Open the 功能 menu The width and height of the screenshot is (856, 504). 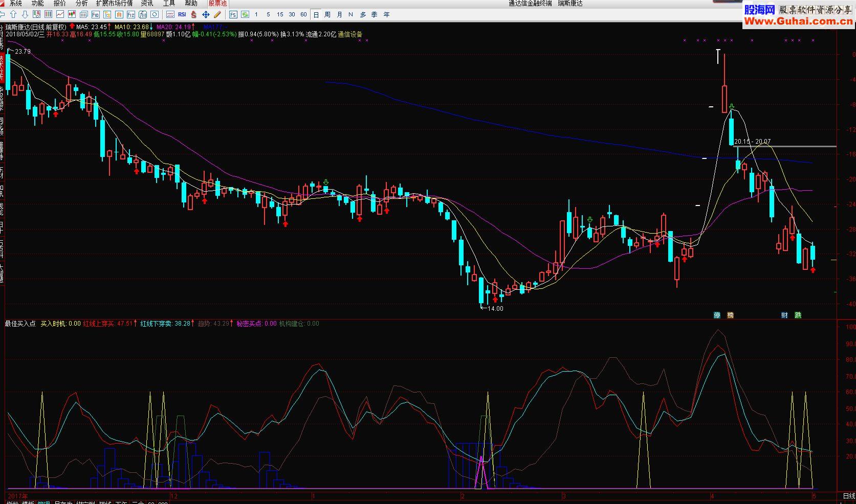coord(38,4)
